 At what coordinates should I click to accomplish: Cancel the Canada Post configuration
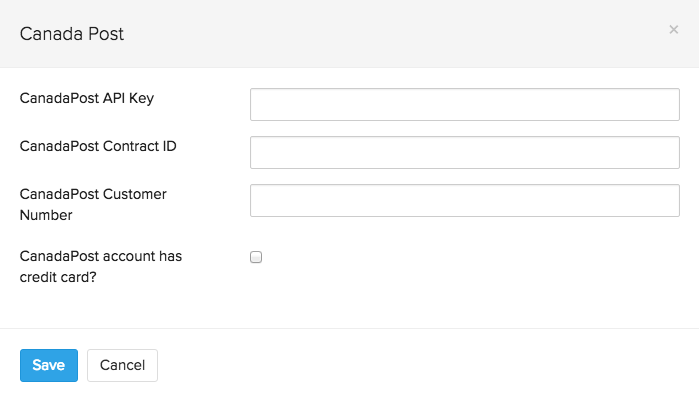(122, 365)
